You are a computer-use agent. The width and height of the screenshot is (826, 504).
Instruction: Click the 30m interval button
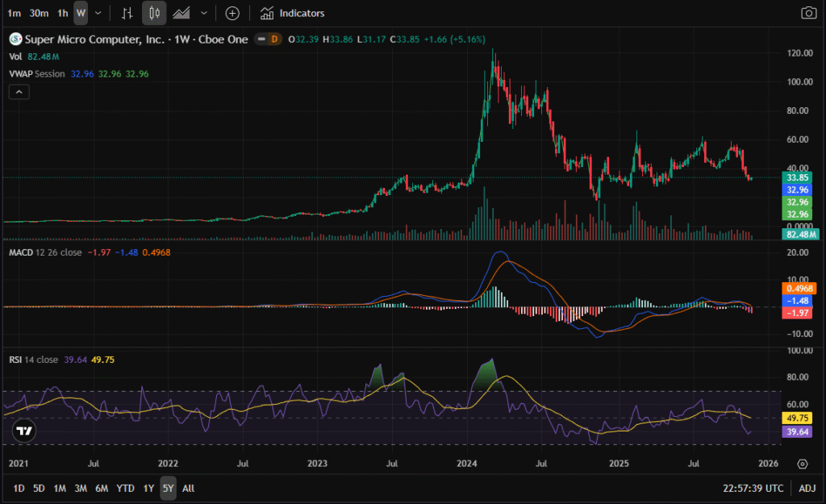[39, 13]
